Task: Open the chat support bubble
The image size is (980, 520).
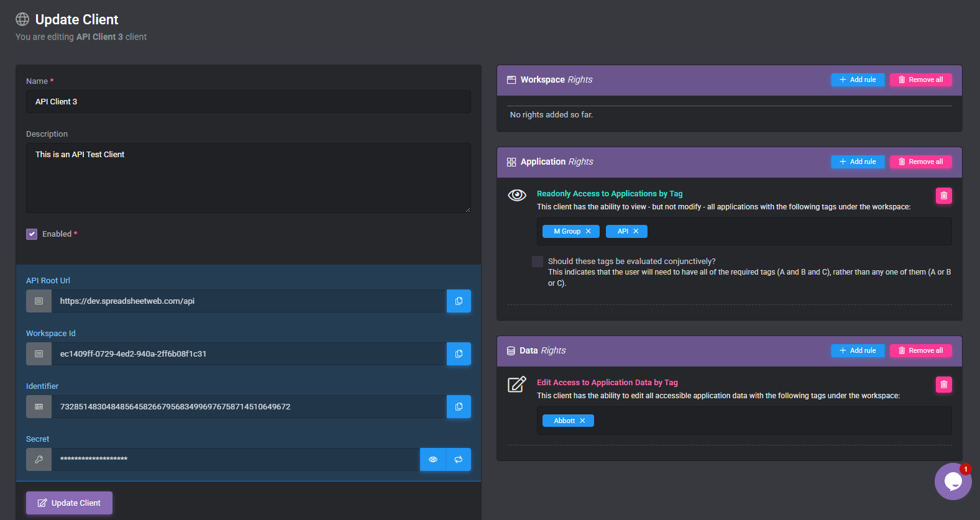Action: pyautogui.click(x=953, y=481)
